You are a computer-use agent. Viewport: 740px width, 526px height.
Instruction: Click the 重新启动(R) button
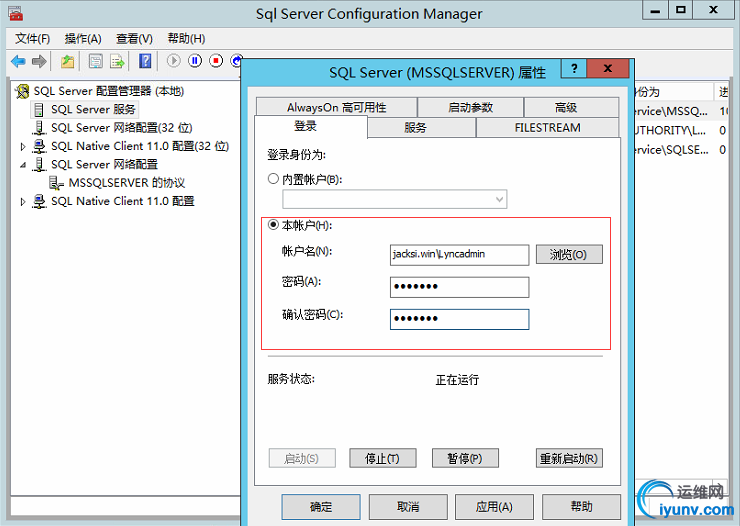[x=569, y=458]
